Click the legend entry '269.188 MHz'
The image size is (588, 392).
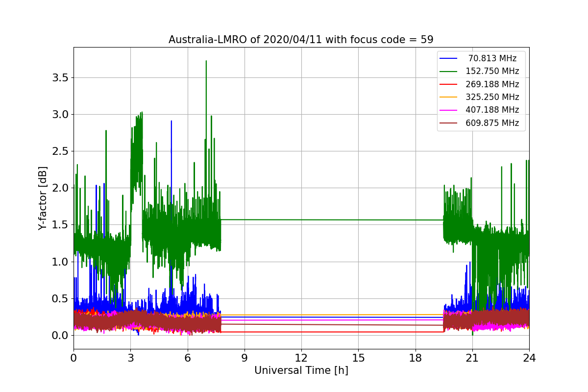tap(492, 84)
